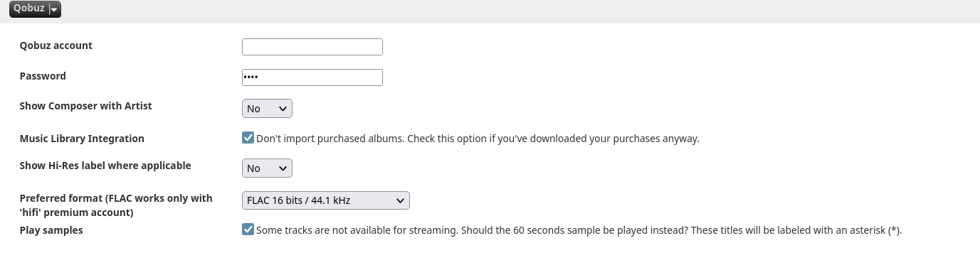This screenshot has width=980, height=275.
Task: Click the 60 seconds sample description text
Action: click(x=579, y=230)
